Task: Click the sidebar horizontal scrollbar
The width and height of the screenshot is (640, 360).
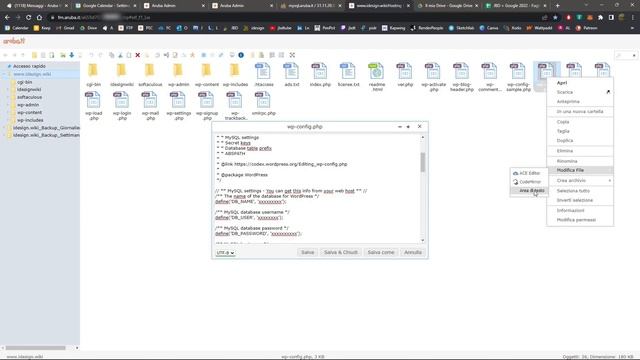Action: (x=36, y=348)
